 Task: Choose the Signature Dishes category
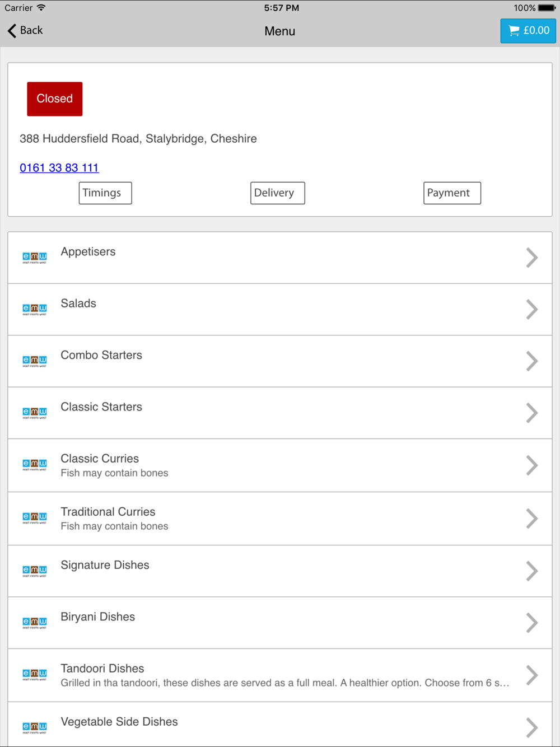280,571
